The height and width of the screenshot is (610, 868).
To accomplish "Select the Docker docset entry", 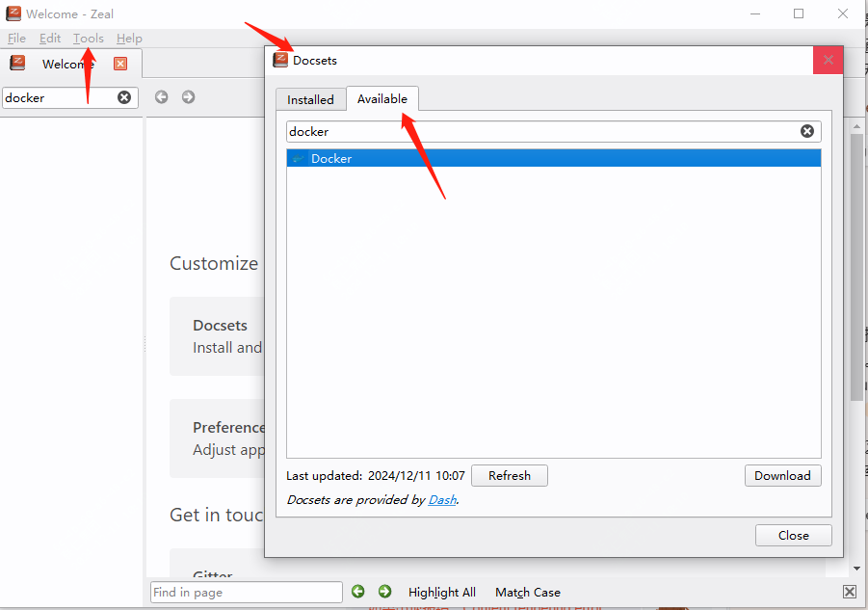I will pos(331,159).
